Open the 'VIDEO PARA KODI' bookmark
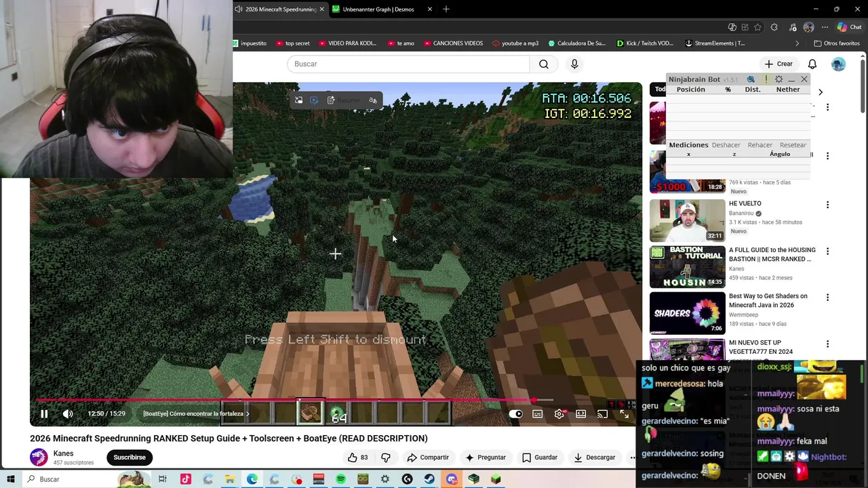 click(347, 43)
